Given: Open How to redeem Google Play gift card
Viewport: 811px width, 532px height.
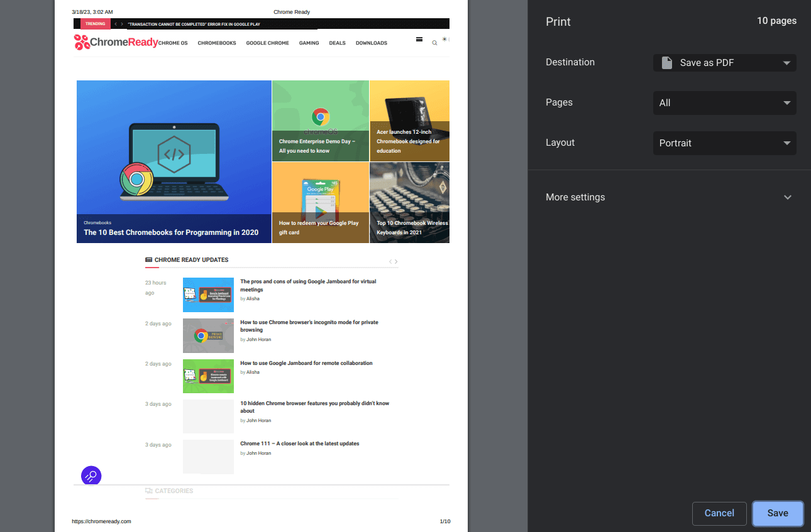Looking at the screenshot, I should pyautogui.click(x=319, y=227).
